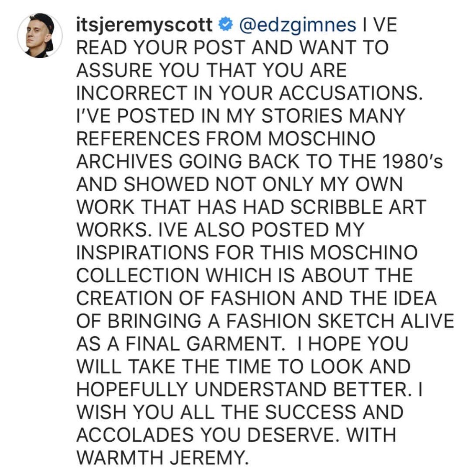Click the word "ACCUSATIONS." in the comment

click(351, 93)
